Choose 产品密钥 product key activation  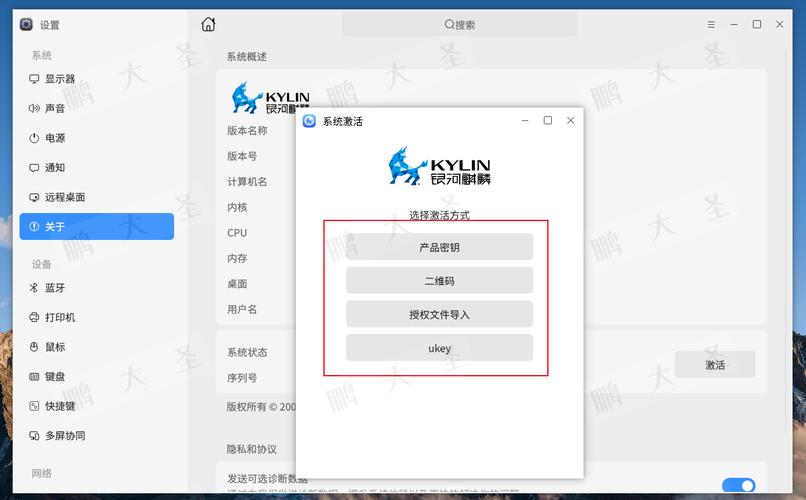click(439, 247)
